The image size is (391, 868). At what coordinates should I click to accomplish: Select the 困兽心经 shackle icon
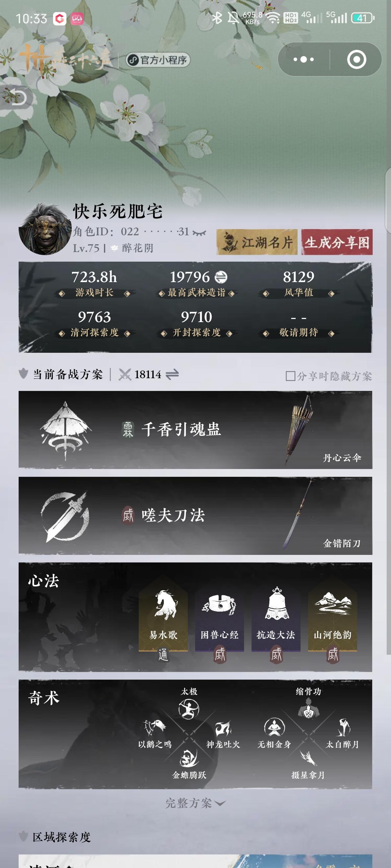coord(219,605)
